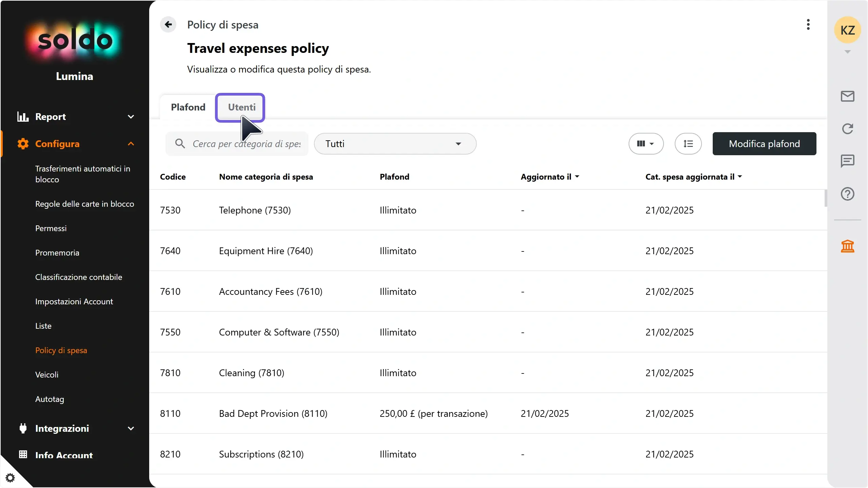This screenshot has width=868, height=488.
Task: Select the Equipment Hire (7640) row
Action: tap(488, 251)
